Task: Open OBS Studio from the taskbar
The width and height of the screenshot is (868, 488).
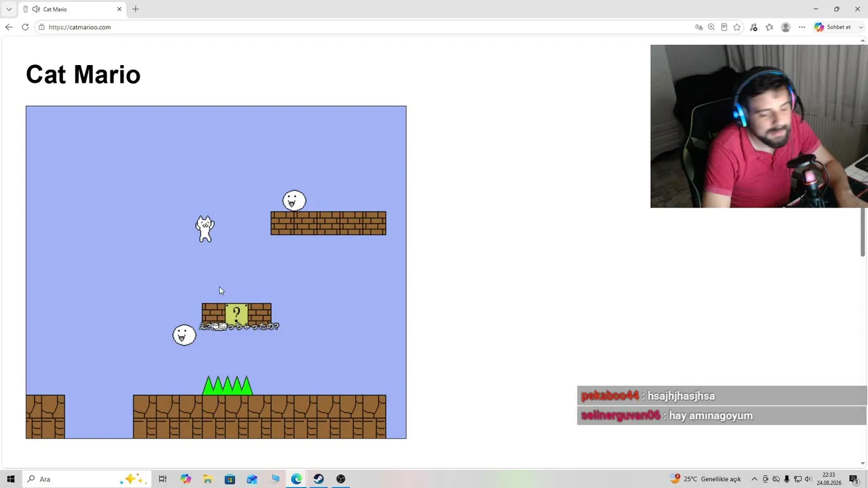Action: click(x=341, y=479)
